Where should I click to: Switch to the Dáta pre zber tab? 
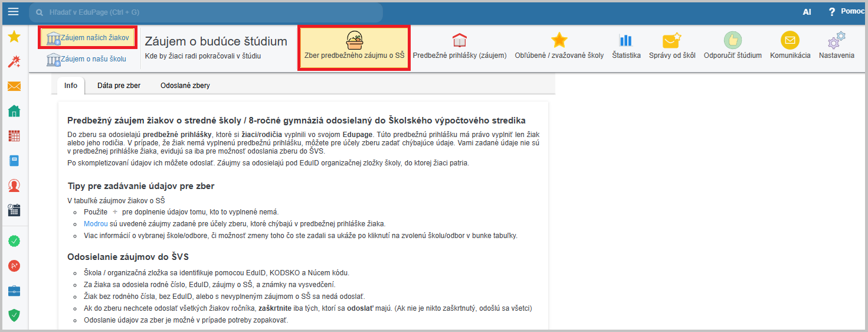119,86
